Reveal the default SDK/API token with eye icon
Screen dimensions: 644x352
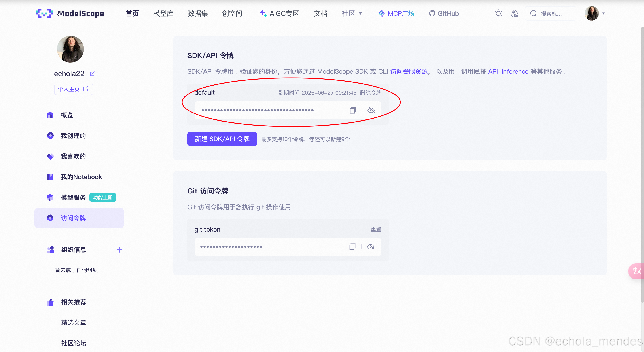pyautogui.click(x=371, y=110)
